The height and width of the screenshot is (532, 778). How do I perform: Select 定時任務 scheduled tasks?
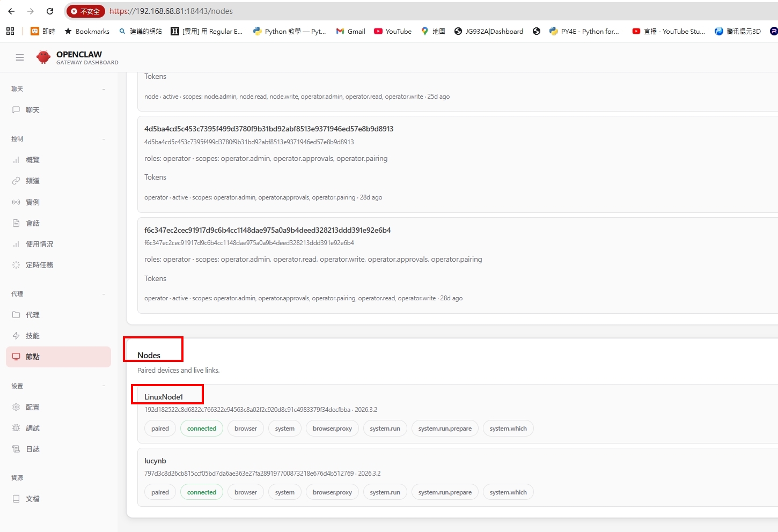point(39,265)
